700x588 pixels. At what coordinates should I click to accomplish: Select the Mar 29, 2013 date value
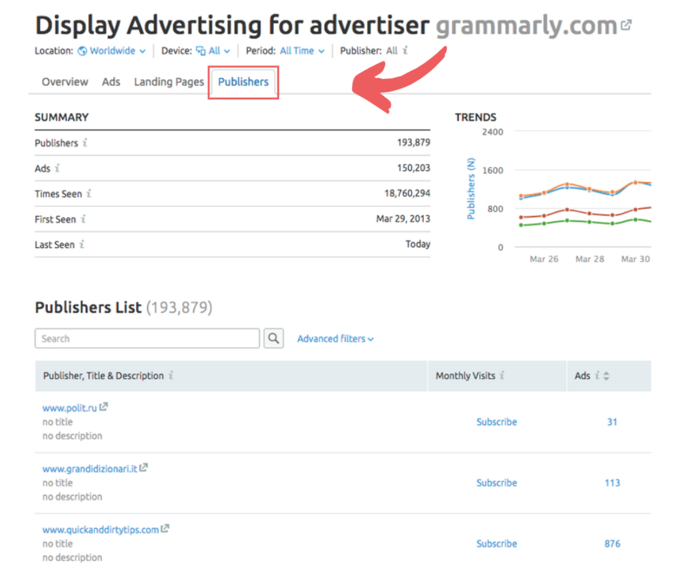(403, 219)
